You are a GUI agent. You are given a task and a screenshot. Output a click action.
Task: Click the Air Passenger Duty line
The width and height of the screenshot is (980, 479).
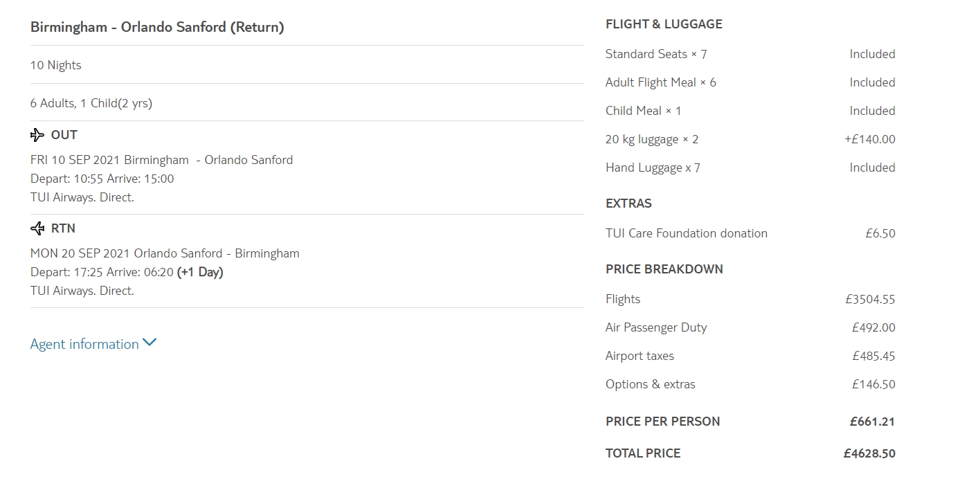coord(656,327)
